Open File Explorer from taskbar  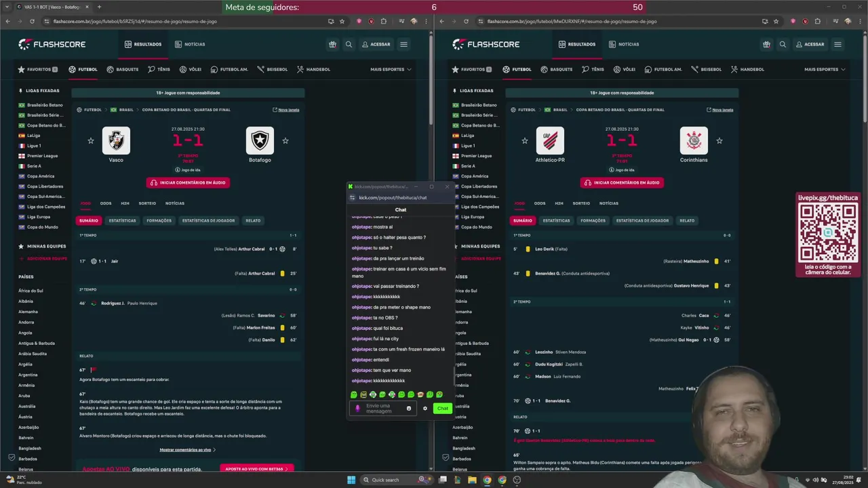point(472,480)
